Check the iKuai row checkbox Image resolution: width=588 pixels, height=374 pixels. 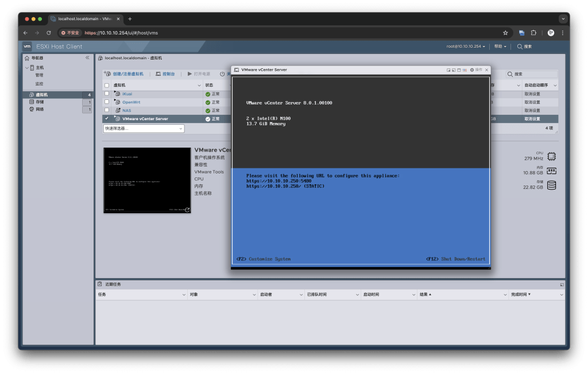tap(107, 94)
